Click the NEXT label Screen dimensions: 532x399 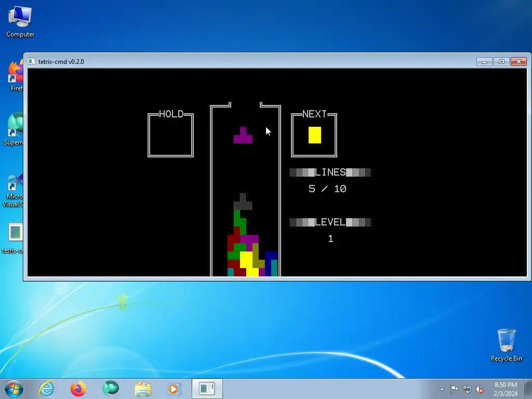pyautogui.click(x=314, y=114)
